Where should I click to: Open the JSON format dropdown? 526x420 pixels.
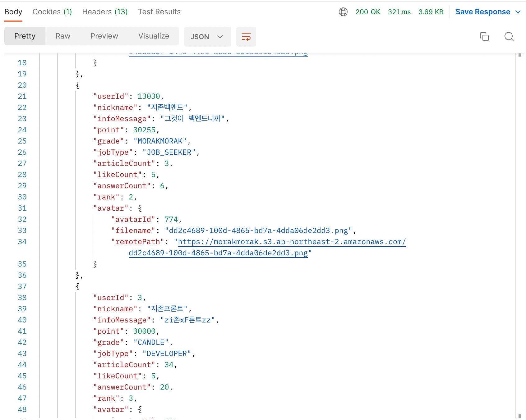coord(207,37)
